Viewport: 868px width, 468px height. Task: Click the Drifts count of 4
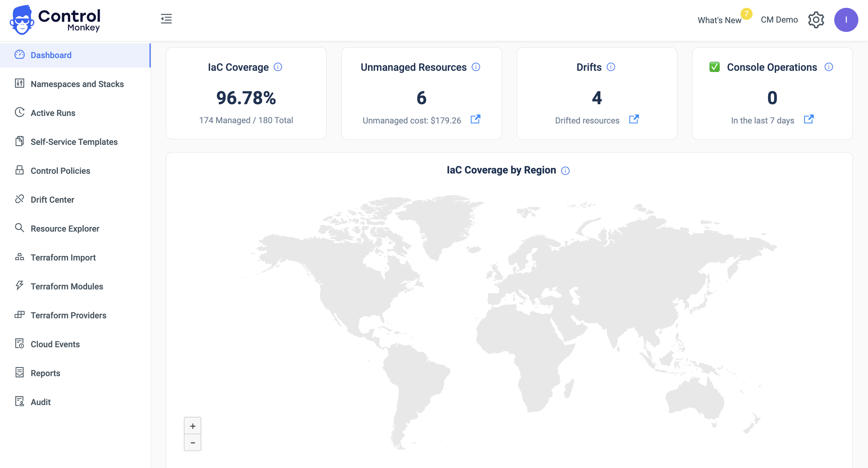597,98
